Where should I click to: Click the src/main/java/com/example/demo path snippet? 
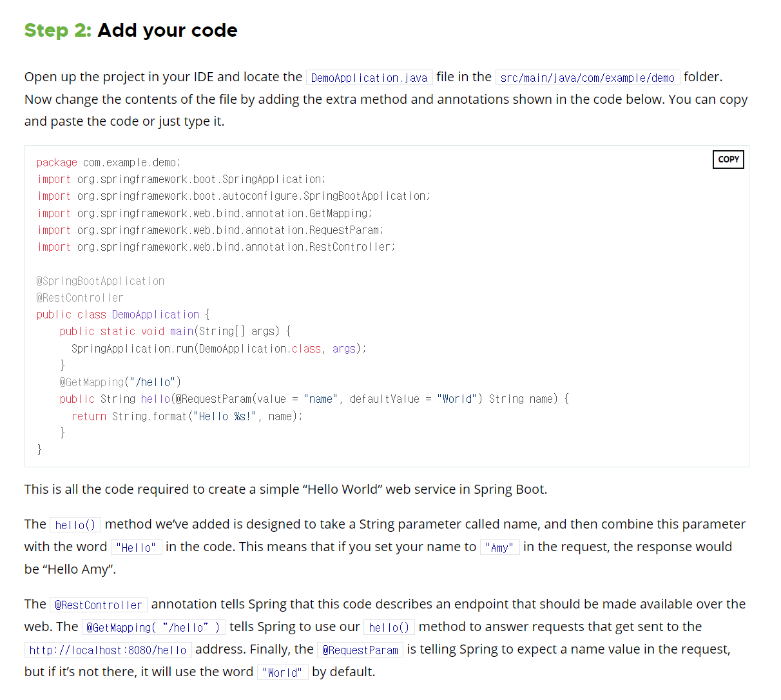point(587,77)
